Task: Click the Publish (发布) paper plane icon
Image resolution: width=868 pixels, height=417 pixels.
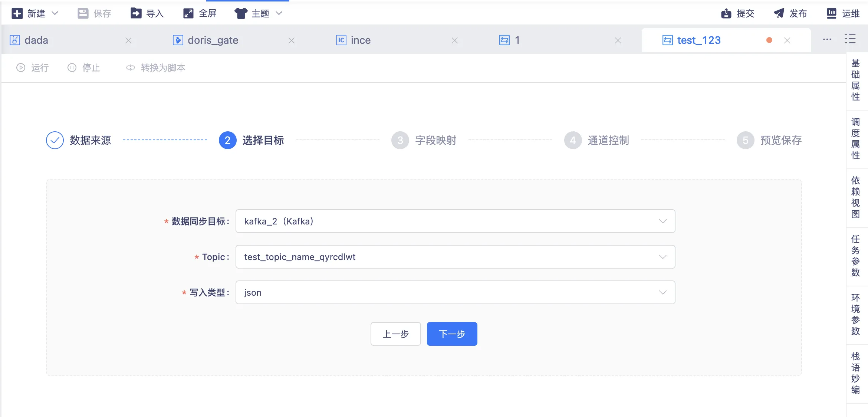Action: tap(779, 14)
